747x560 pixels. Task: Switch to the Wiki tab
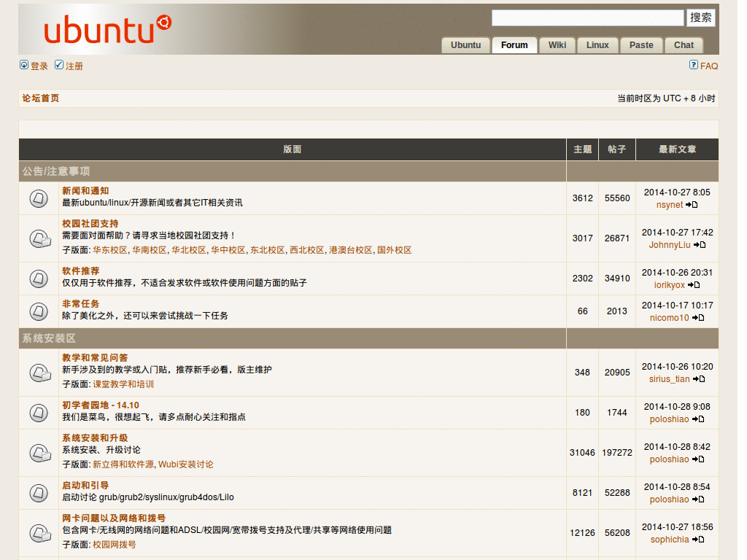tap(557, 44)
